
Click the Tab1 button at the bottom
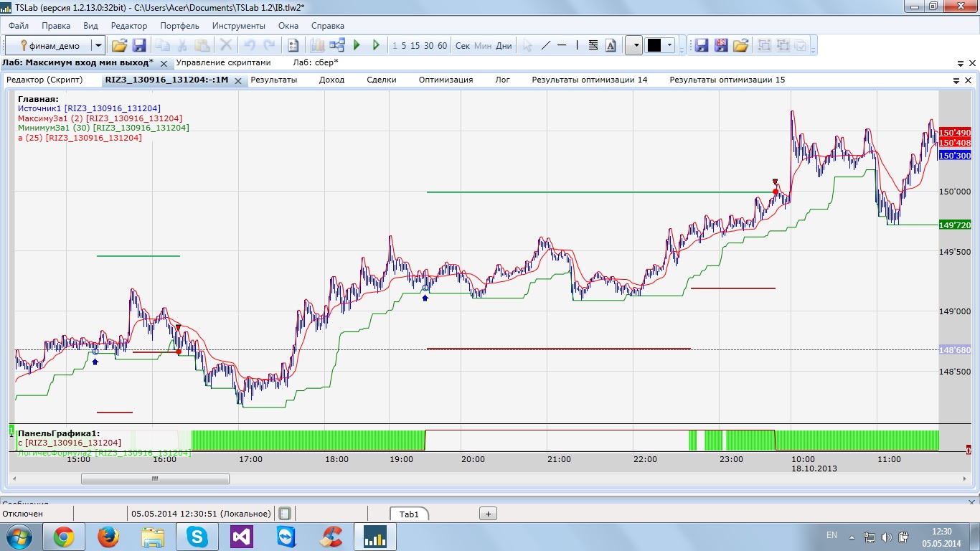pos(409,514)
